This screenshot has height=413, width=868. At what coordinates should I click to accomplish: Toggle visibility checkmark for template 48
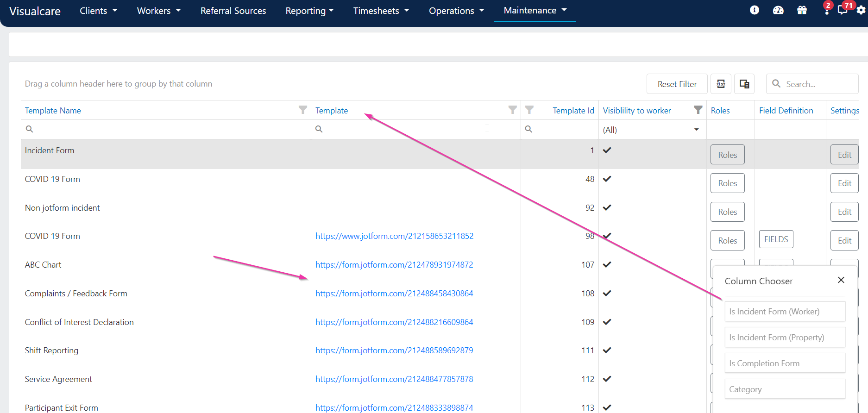pos(607,179)
